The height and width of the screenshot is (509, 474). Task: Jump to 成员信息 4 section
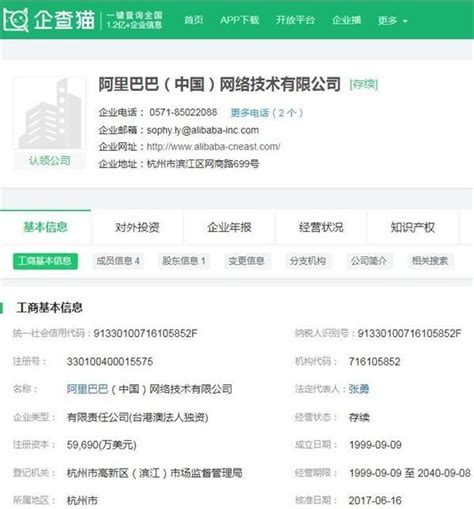click(118, 261)
